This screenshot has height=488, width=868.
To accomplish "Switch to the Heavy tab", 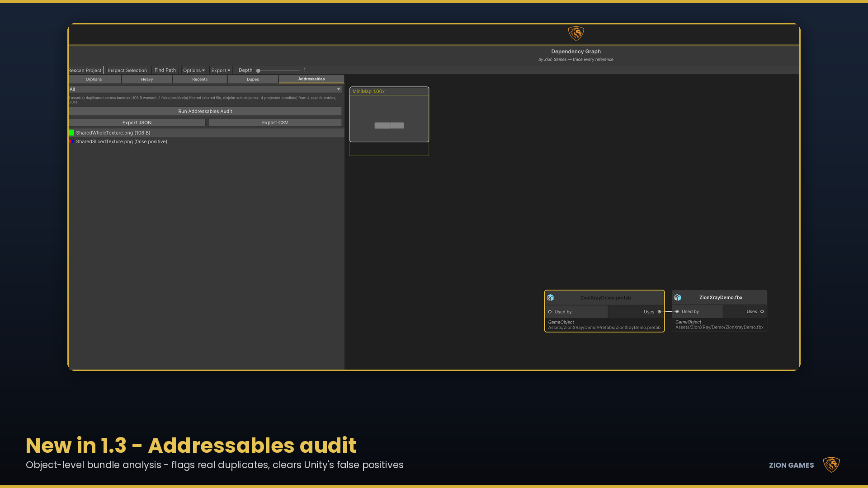I will coord(147,80).
